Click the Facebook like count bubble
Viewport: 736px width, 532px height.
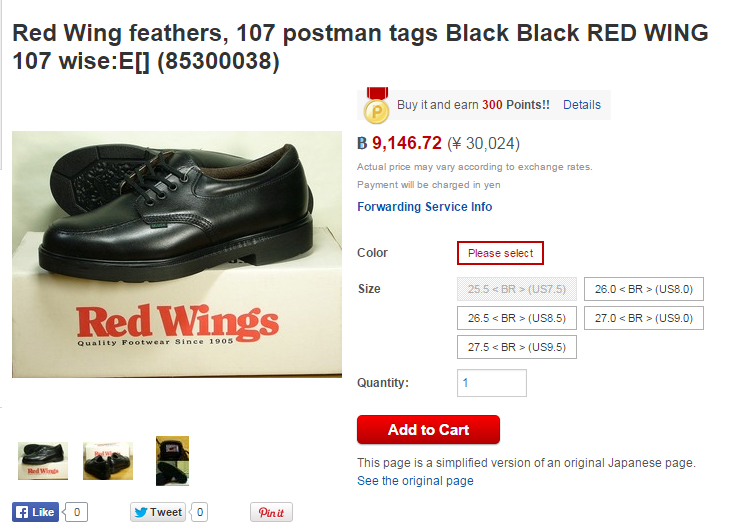[x=77, y=513]
